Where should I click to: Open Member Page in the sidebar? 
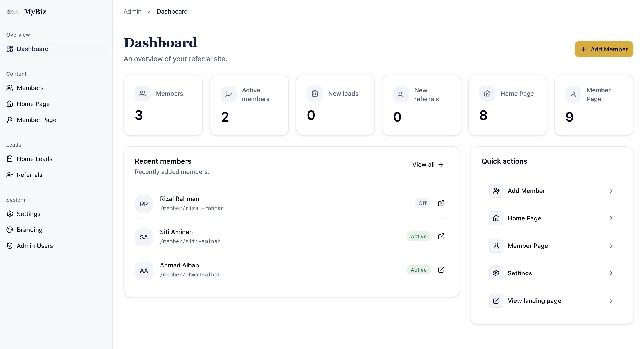click(x=56, y=120)
